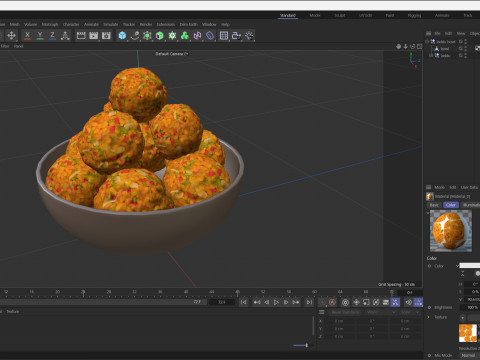480x360 pixels.
Task: Select the bowl object in Object Manager
Action: click(445, 49)
